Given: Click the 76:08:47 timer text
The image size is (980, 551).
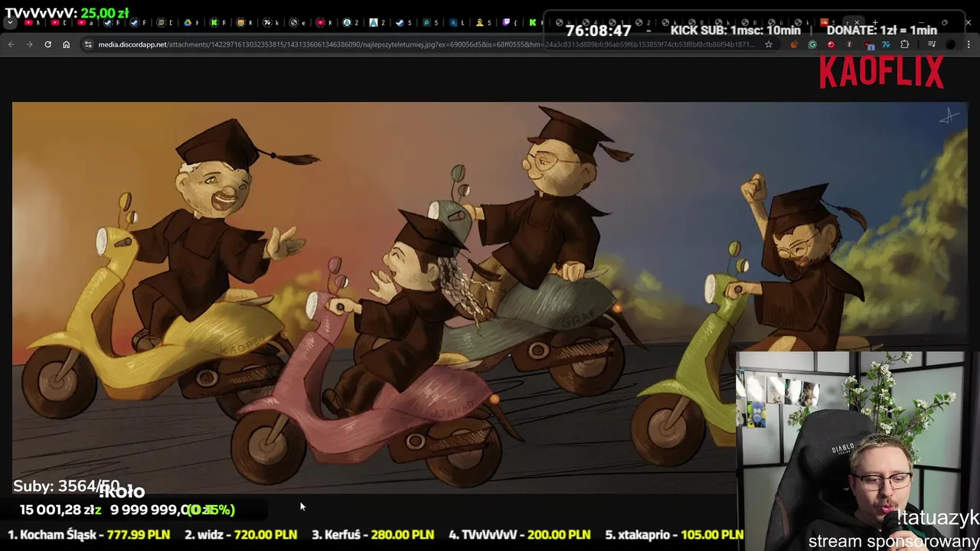Looking at the screenshot, I should pyautogui.click(x=598, y=31).
